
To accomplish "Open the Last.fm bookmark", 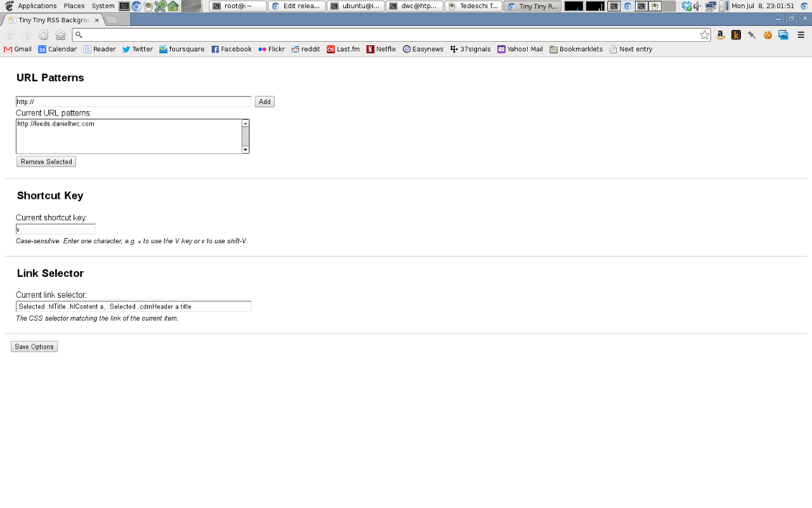I will 343,49.
